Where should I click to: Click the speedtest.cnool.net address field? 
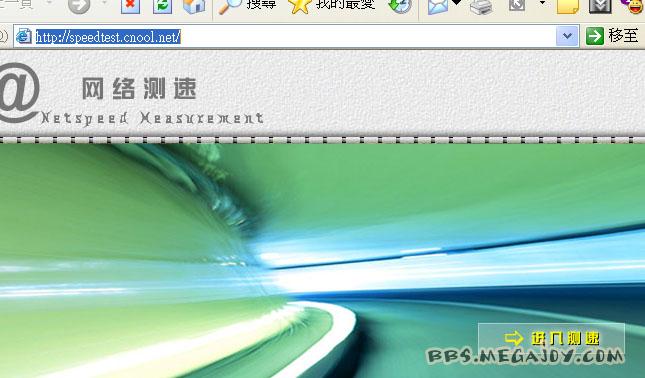pyautogui.click(x=295, y=37)
